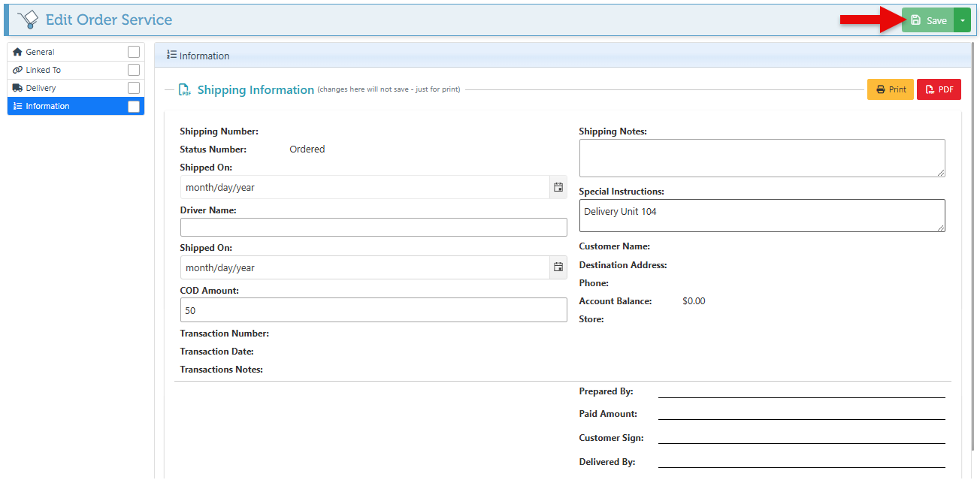Open calendar picker for second Shipped On
Image resolution: width=980 pixels, height=480 pixels.
pyautogui.click(x=558, y=267)
